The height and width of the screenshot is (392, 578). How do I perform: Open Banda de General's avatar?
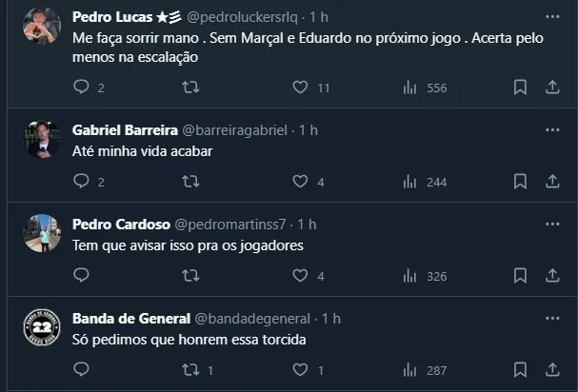tap(42, 328)
